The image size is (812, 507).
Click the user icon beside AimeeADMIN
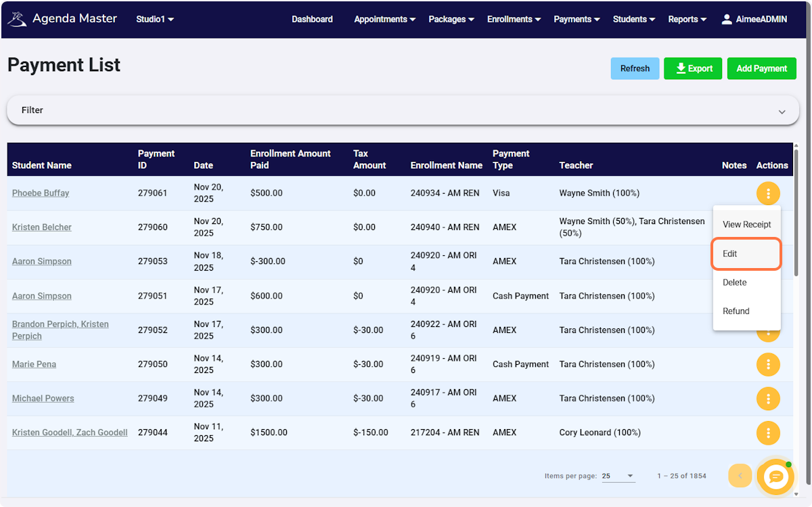727,19
